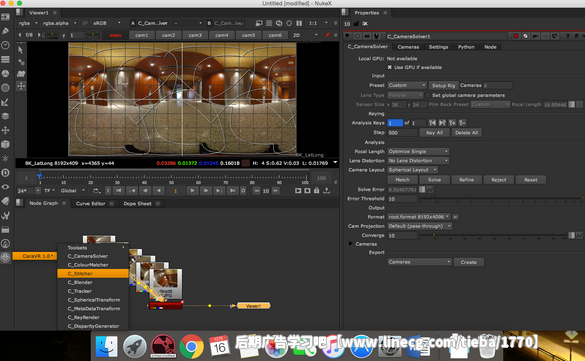585x361 pixels.
Task: Open the 2D viewer mode dropdown
Action: pyautogui.click(x=305, y=35)
